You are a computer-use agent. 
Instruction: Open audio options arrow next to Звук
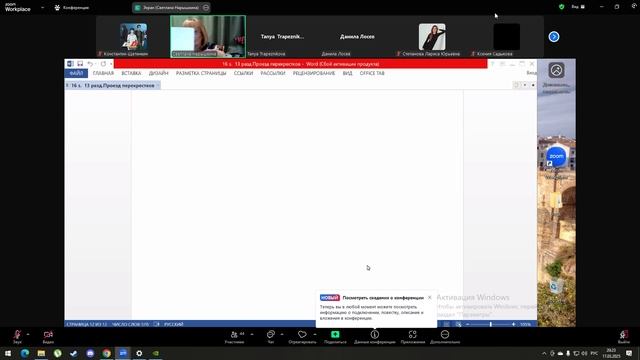[28, 334]
